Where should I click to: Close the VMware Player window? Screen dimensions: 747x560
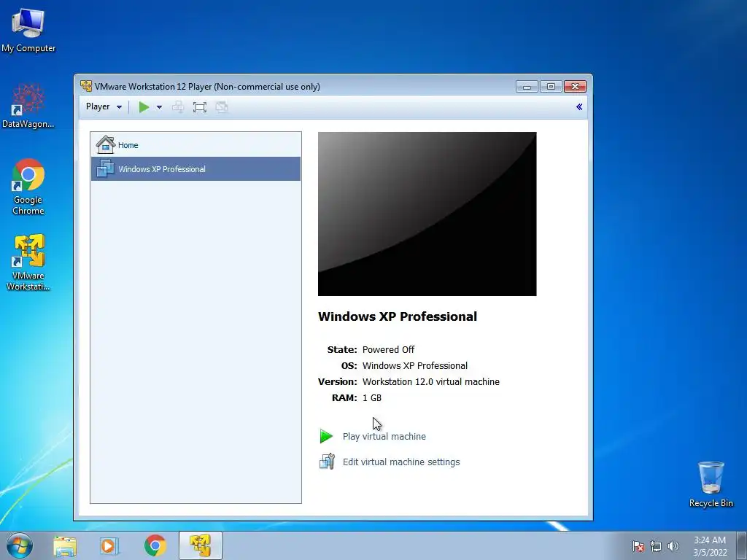click(x=575, y=87)
